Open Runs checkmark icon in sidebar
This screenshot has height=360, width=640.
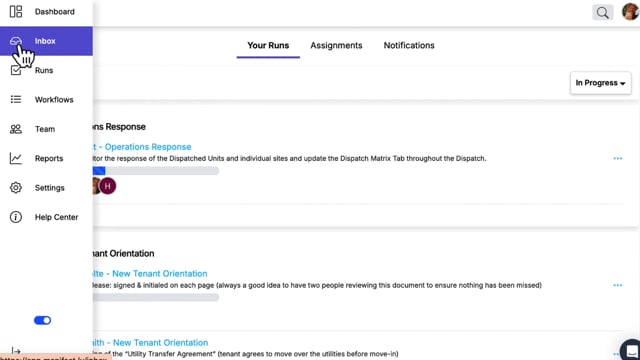(x=16, y=70)
